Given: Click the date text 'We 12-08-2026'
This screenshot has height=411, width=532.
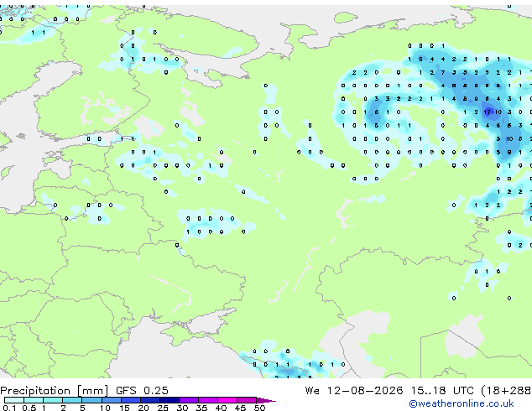Looking at the screenshot, I should [x=354, y=390].
